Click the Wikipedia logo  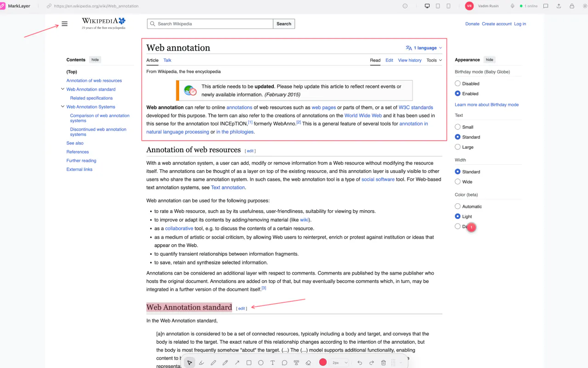tap(103, 23)
